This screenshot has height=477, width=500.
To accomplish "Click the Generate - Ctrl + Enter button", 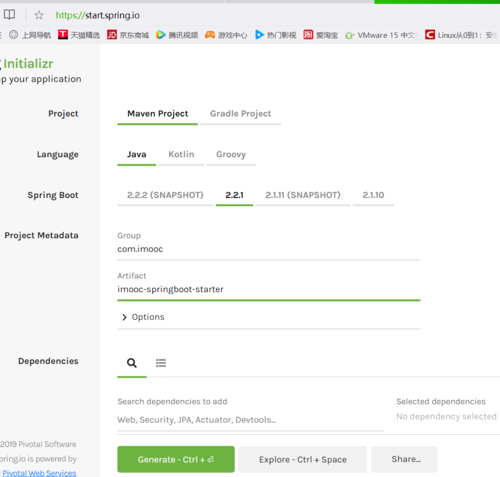I will (x=176, y=459).
